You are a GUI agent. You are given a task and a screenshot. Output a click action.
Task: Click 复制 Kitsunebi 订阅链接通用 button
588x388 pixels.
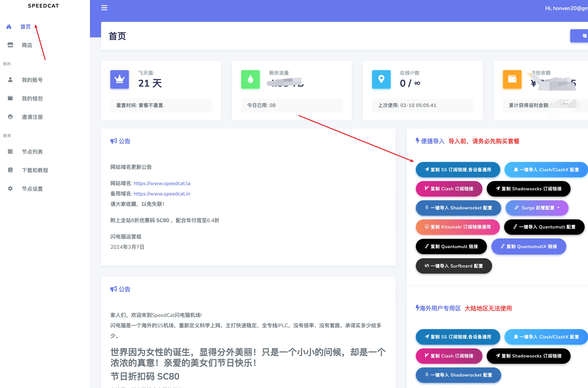(x=458, y=227)
